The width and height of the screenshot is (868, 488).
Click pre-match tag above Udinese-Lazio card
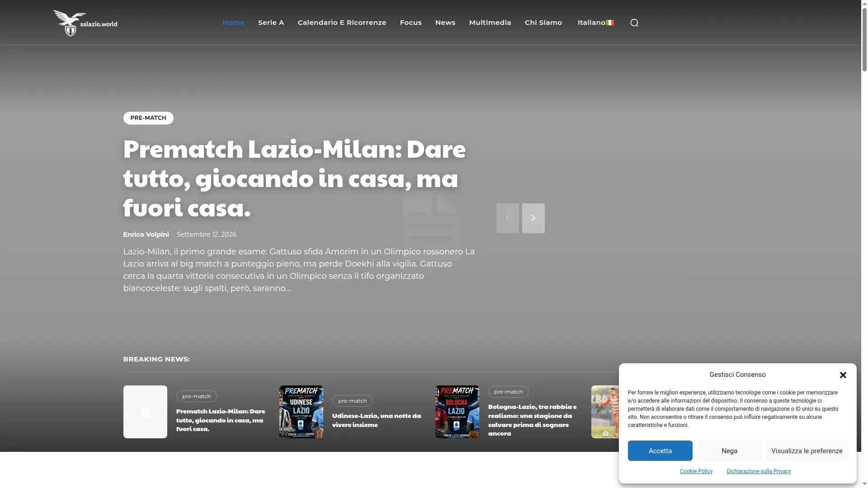353,401
